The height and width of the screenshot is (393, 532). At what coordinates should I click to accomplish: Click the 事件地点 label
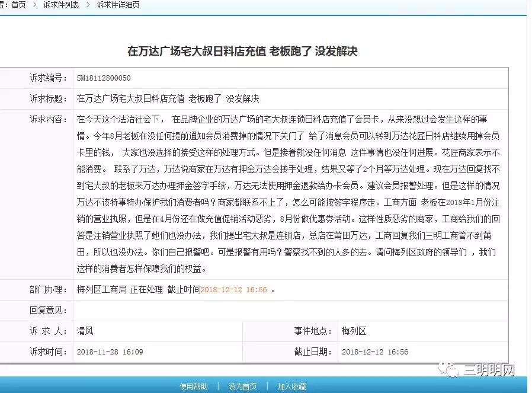[313, 331]
